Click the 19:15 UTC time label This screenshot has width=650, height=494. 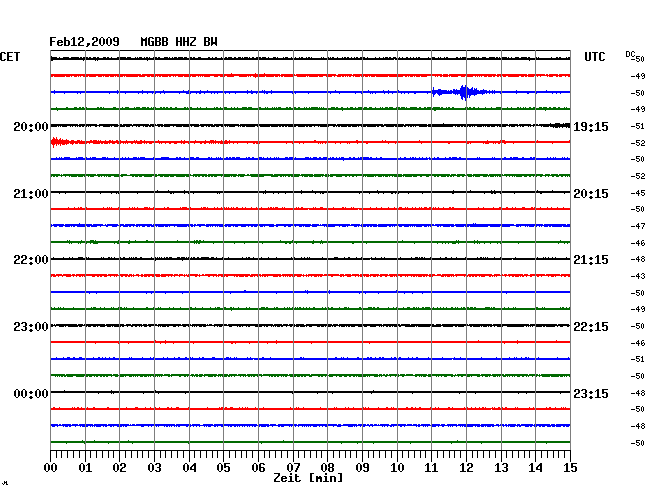point(591,127)
